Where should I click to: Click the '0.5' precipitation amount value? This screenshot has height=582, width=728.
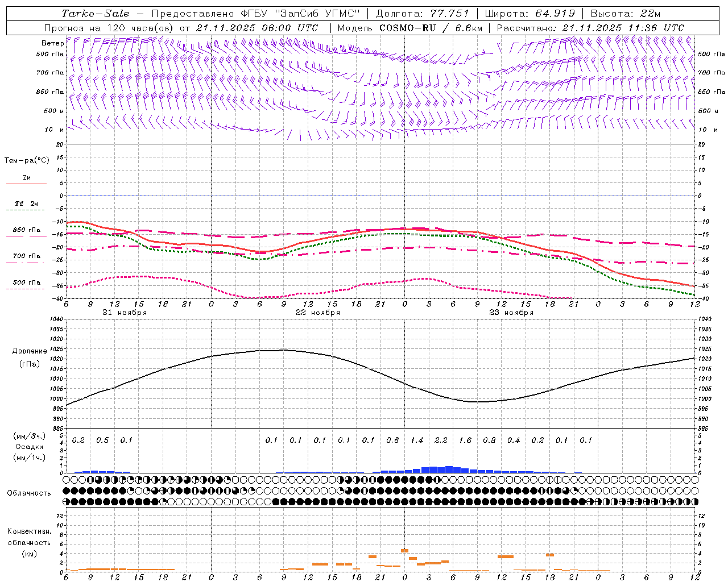pos(102,440)
